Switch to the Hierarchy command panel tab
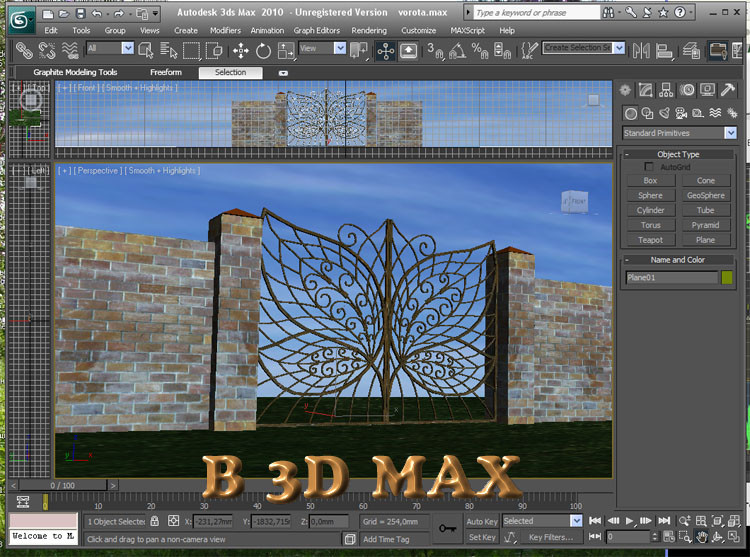Viewport: 750px width, 557px height. pyautogui.click(x=666, y=90)
